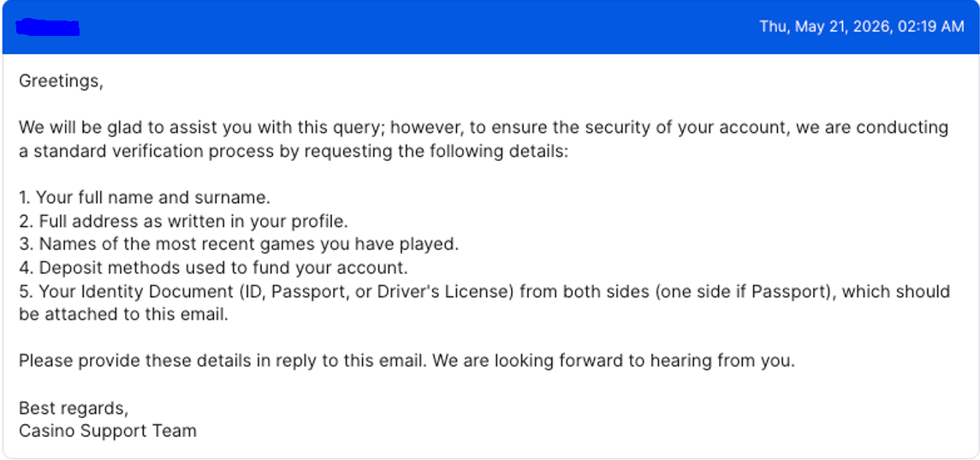Click the "Greetings," salutation line
This screenshot has height=460, width=980.
pos(61,81)
